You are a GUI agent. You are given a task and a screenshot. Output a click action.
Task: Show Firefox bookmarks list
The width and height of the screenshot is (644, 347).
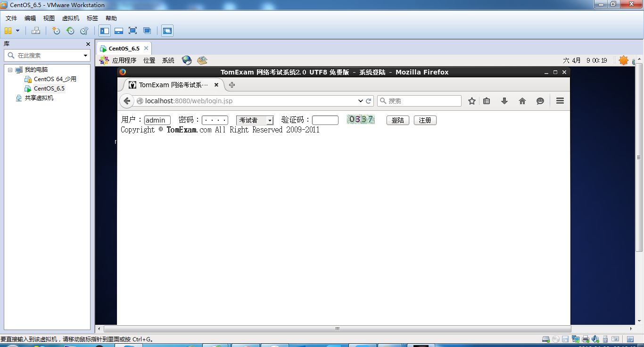487,101
